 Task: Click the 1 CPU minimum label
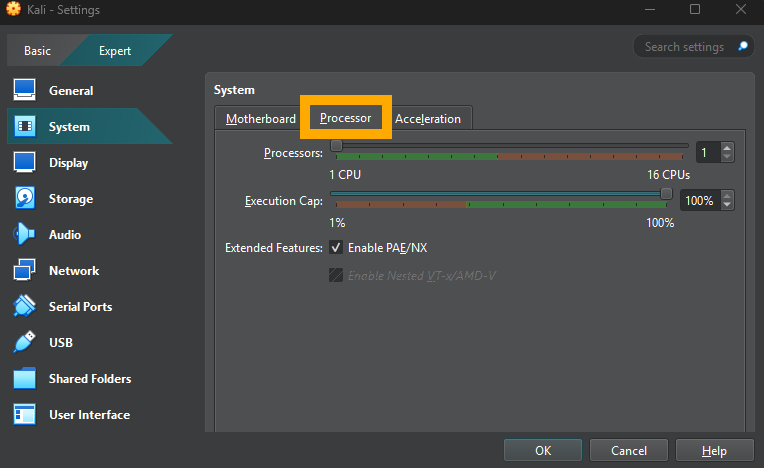click(345, 174)
